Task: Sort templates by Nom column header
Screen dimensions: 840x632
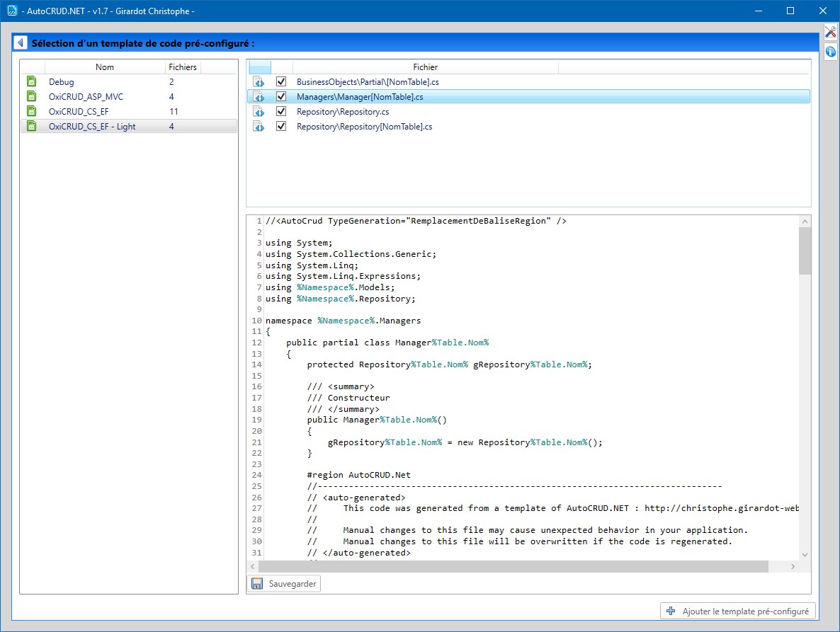Action: pos(104,67)
